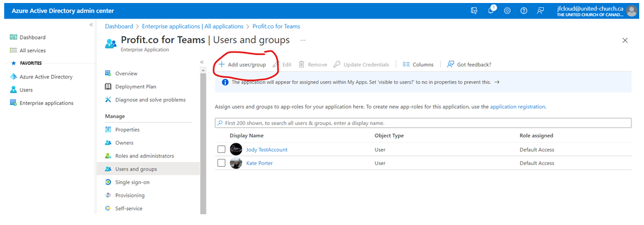Screen dimensions: 644x225
Task: Click the info banner arrow
Action: click(497, 82)
